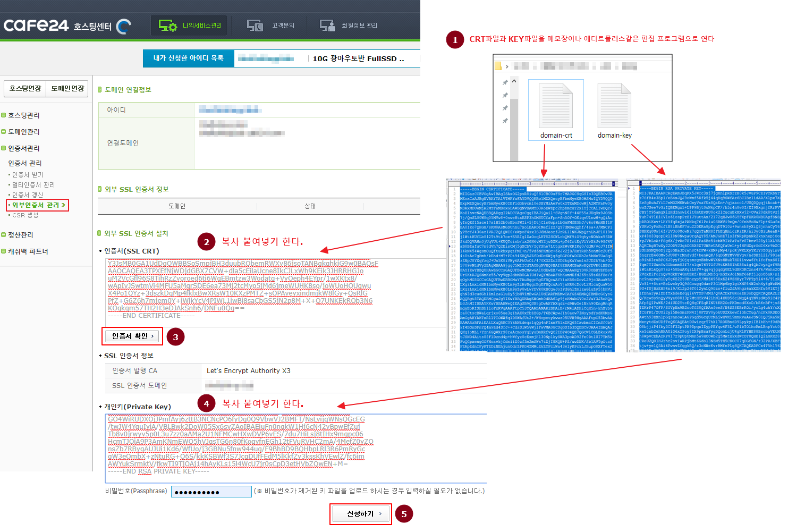
Task: Open 인증서 갱신 link
Action: (28, 195)
